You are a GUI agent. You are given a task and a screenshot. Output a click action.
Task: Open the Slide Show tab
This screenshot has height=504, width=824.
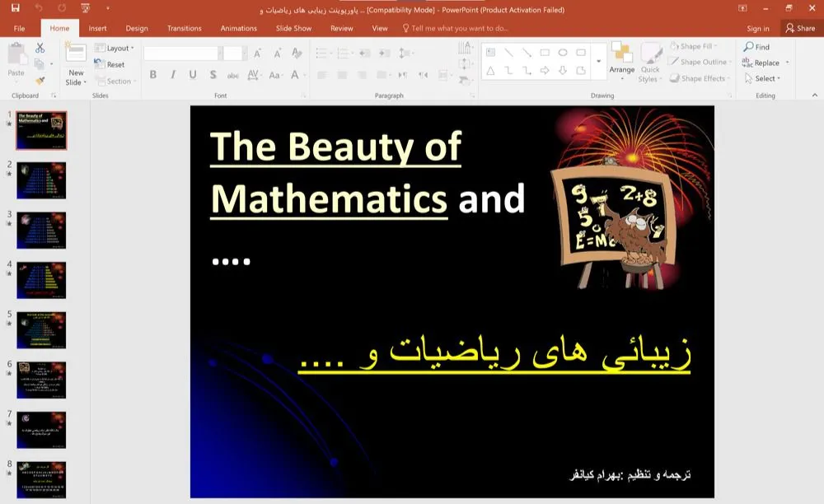coord(293,28)
